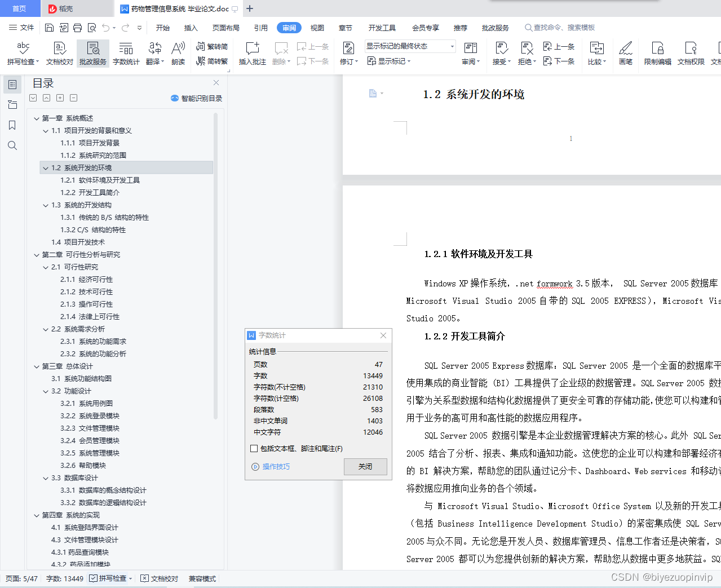The height and width of the screenshot is (588, 721).
Task: Open 限制编辑 restrict editing
Action: [657, 53]
